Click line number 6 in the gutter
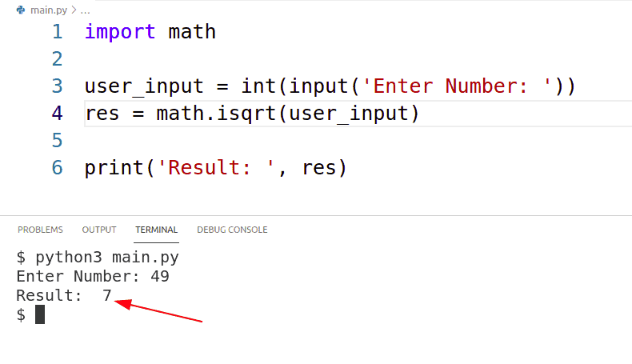This screenshot has width=632, height=364. pos(57,168)
